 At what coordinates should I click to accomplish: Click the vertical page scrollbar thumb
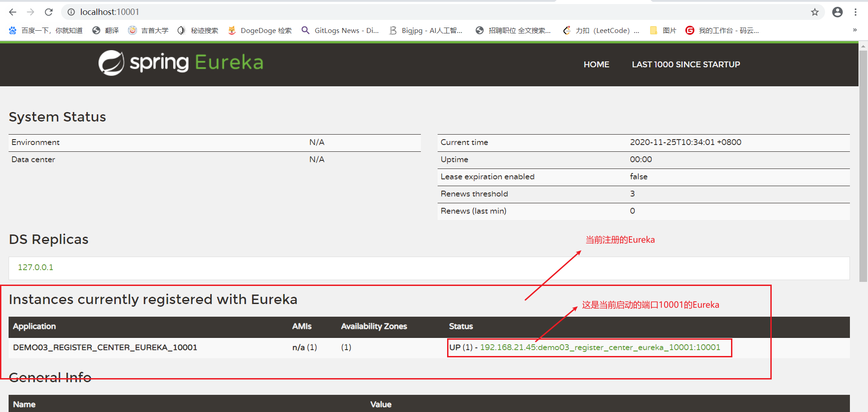tap(863, 166)
